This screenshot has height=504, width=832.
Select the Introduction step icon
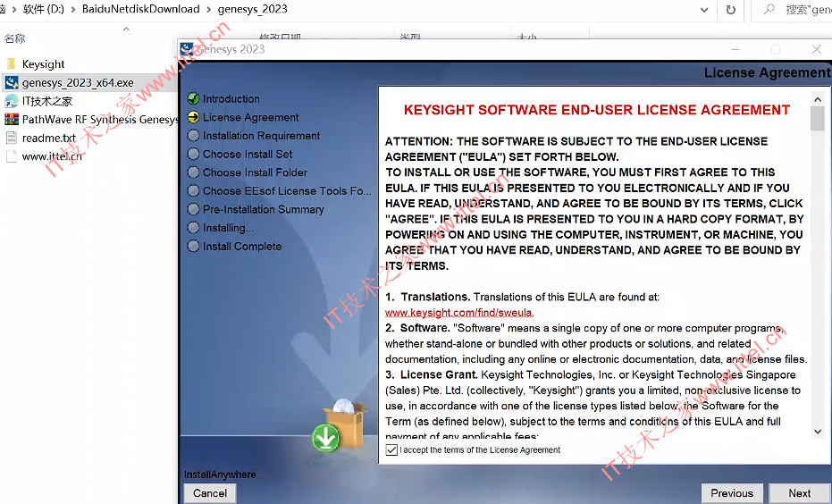pos(194,98)
